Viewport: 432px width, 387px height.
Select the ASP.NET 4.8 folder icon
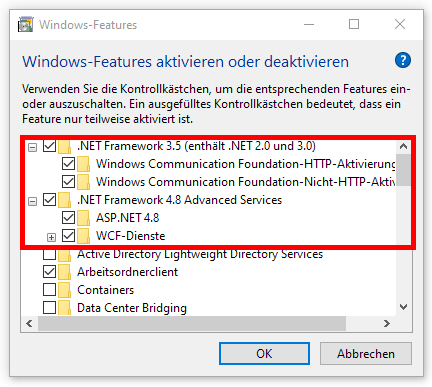point(83,218)
